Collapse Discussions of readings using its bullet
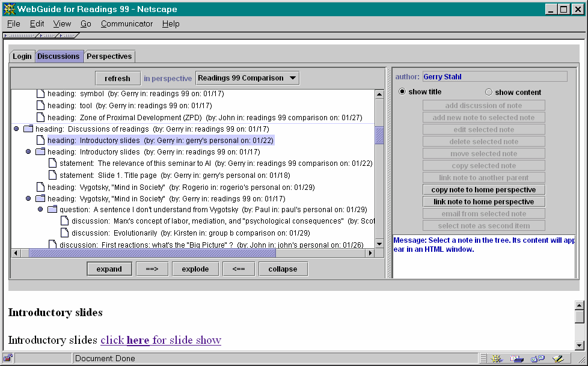This screenshot has width=588, height=366. pos(16,129)
